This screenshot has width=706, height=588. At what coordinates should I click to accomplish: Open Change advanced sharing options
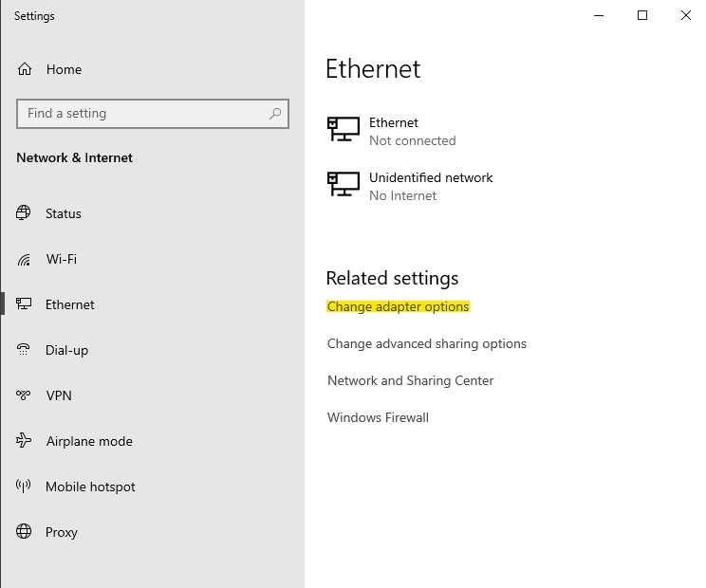[x=426, y=343]
